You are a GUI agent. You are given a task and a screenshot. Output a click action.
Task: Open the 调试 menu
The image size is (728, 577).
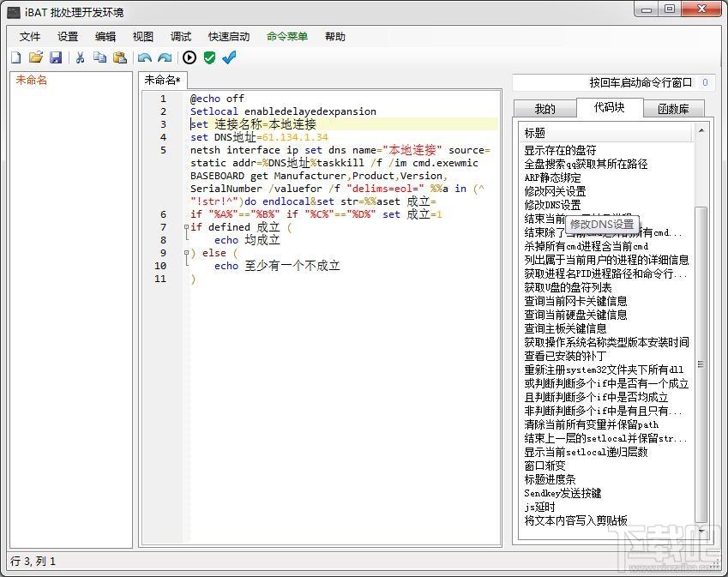pos(181,37)
